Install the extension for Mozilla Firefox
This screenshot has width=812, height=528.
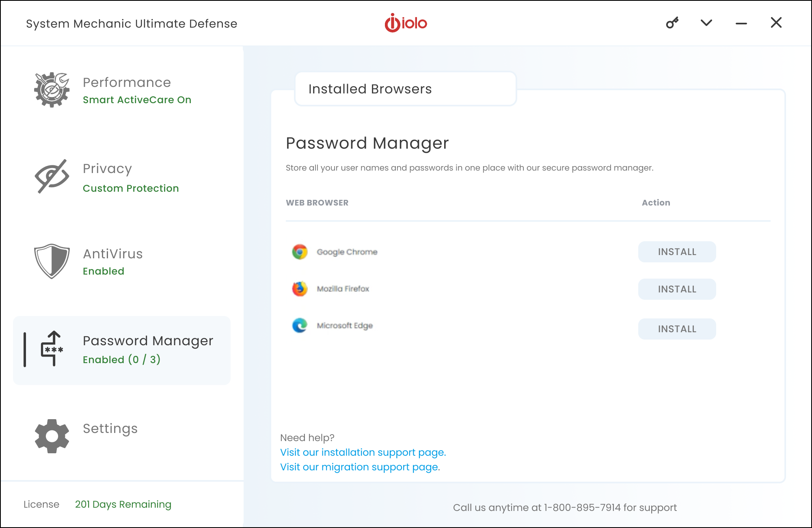point(677,289)
